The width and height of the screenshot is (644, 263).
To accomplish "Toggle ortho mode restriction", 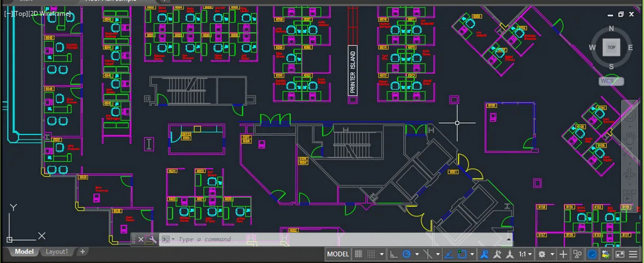I will (394, 254).
